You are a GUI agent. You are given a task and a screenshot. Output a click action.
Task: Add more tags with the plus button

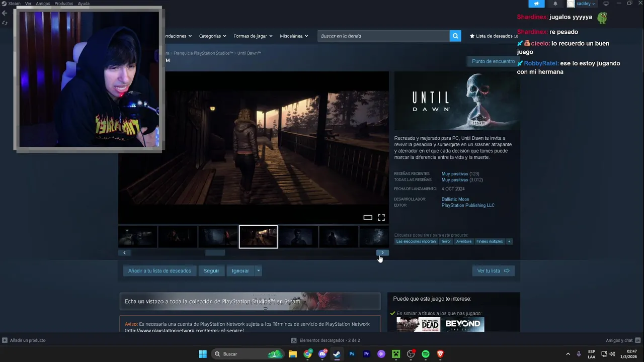[x=509, y=241]
